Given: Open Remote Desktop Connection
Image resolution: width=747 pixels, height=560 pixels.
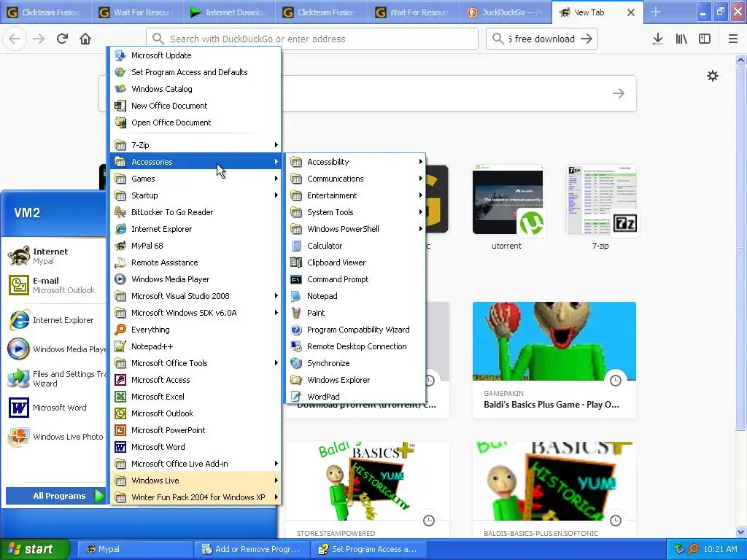Looking at the screenshot, I should [x=355, y=346].
